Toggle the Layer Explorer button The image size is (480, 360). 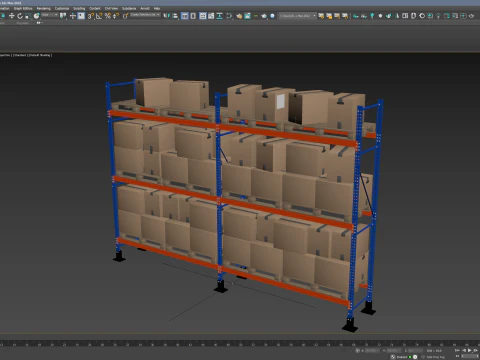[193, 16]
